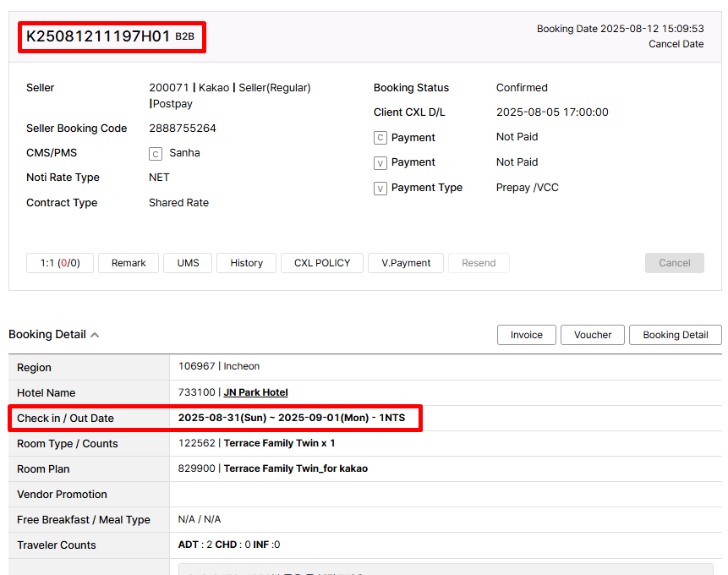Open the 1:1 (0/0) messages button
Image resolution: width=728 pixels, height=575 pixels.
60,263
